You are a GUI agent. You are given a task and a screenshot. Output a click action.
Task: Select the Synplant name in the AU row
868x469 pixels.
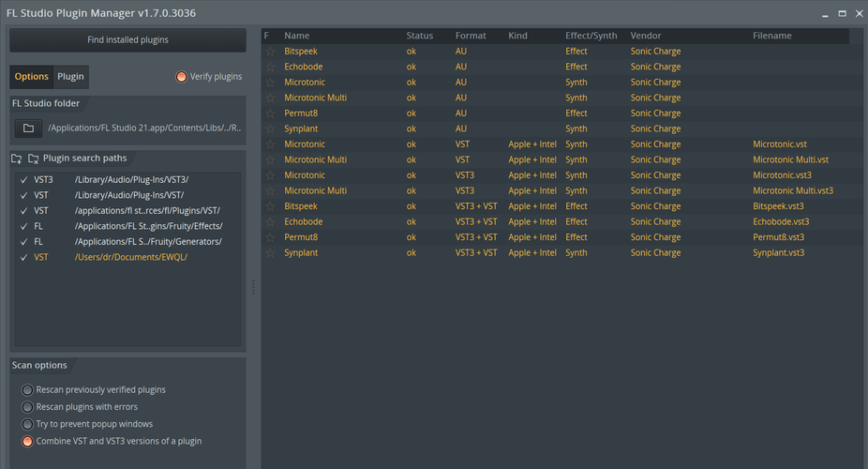(x=301, y=129)
